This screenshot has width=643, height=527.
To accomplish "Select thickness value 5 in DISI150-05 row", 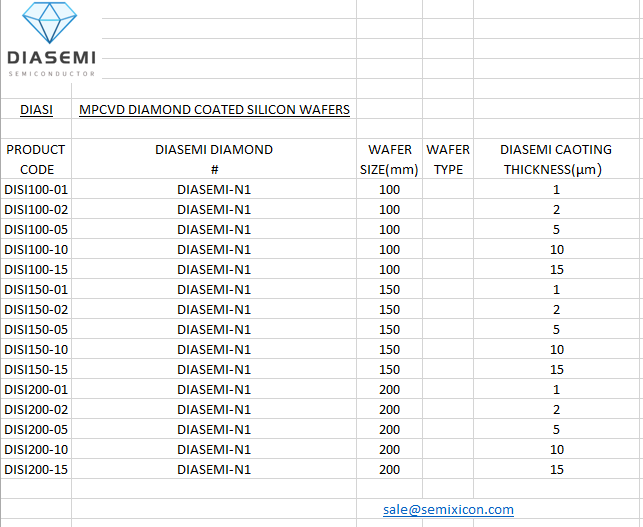I will point(556,329).
